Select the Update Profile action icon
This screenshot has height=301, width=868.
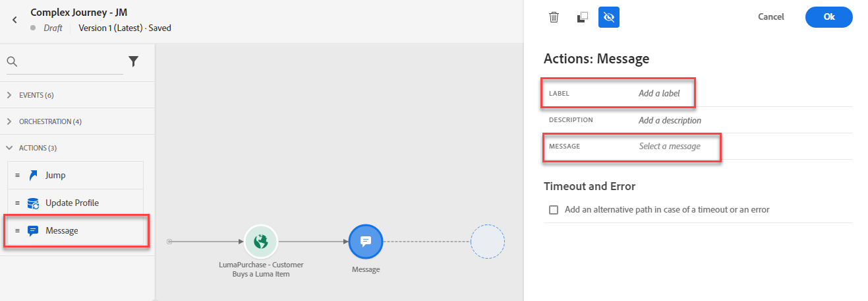pyautogui.click(x=34, y=203)
